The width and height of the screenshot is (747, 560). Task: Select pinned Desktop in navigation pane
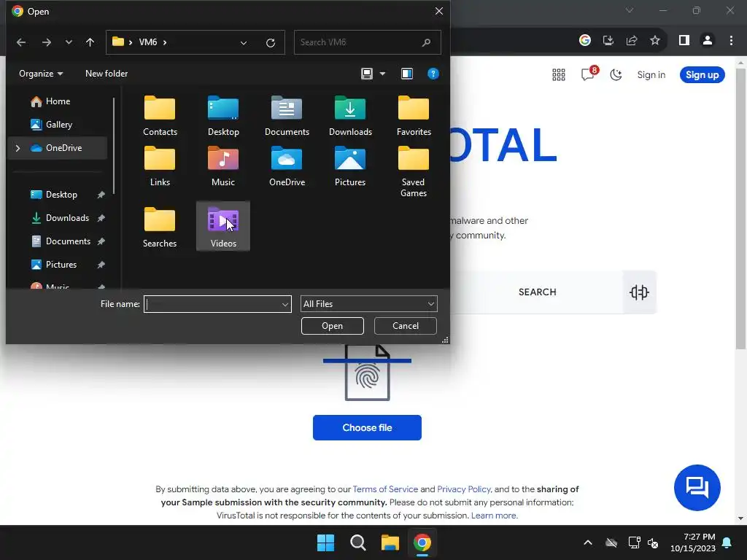(61, 195)
